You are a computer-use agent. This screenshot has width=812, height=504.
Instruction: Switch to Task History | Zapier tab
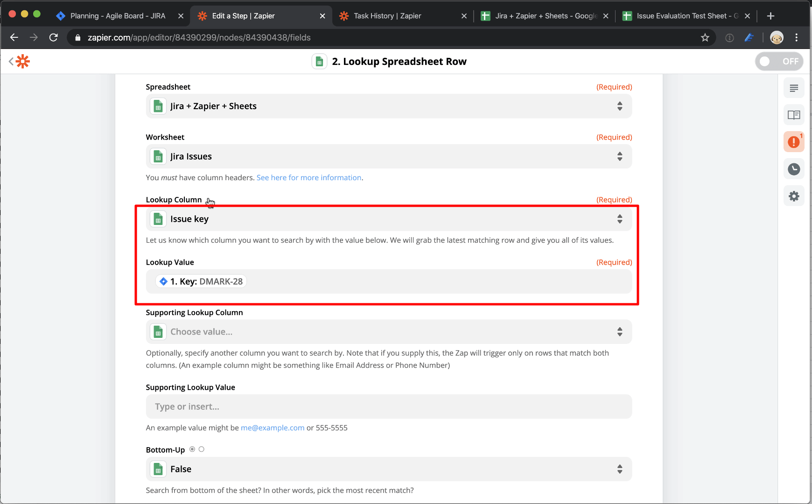coord(387,16)
